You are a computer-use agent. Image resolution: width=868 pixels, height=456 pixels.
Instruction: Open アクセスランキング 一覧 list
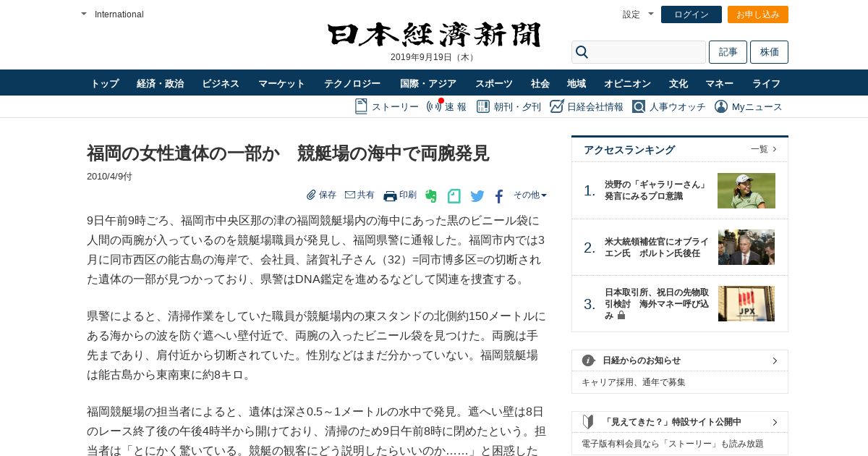(x=764, y=149)
